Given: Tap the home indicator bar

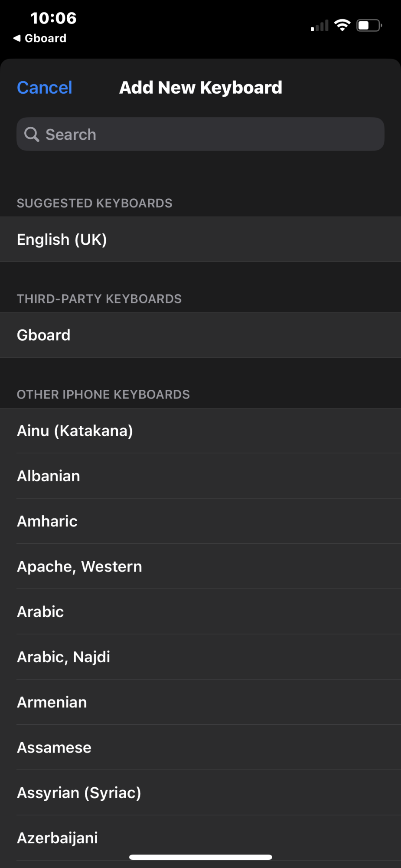Looking at the screenshot, I should coord(200,857).
